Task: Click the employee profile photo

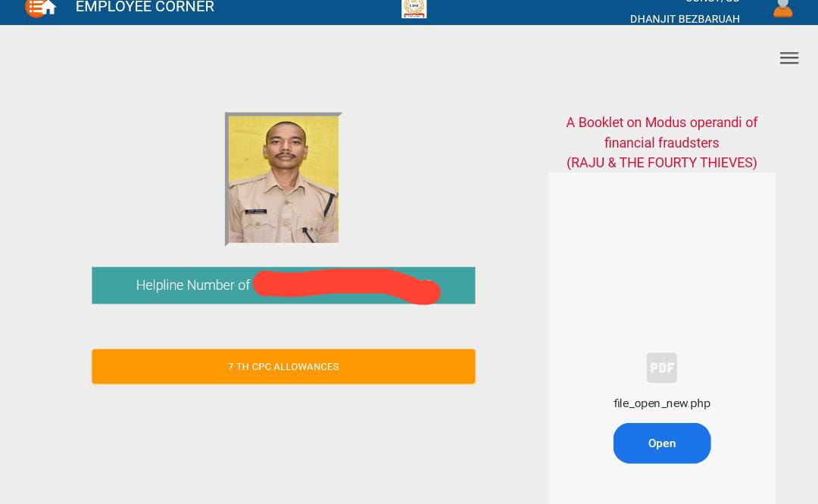Action: [283, 179]
